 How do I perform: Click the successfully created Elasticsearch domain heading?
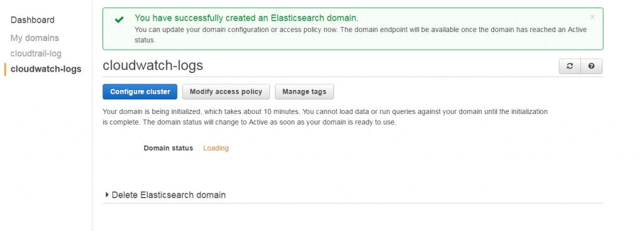point(247,18)
